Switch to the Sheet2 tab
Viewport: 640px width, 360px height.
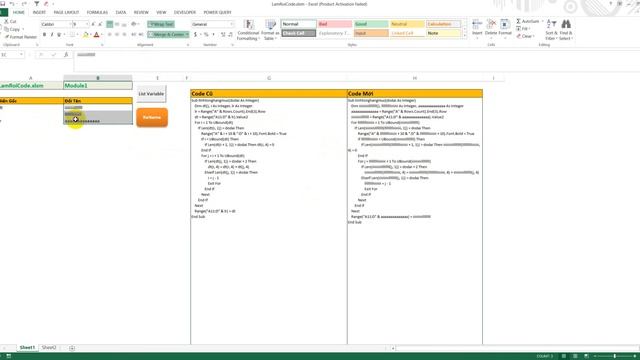click(x=49, y=348)
